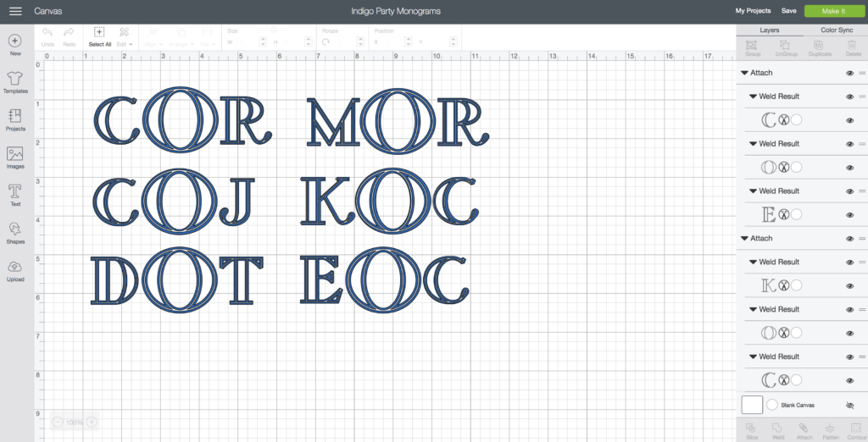The image size is (868, 442).
Task: Click the Attach paperclip icon at panel bottom
Action: pos(804,428)
